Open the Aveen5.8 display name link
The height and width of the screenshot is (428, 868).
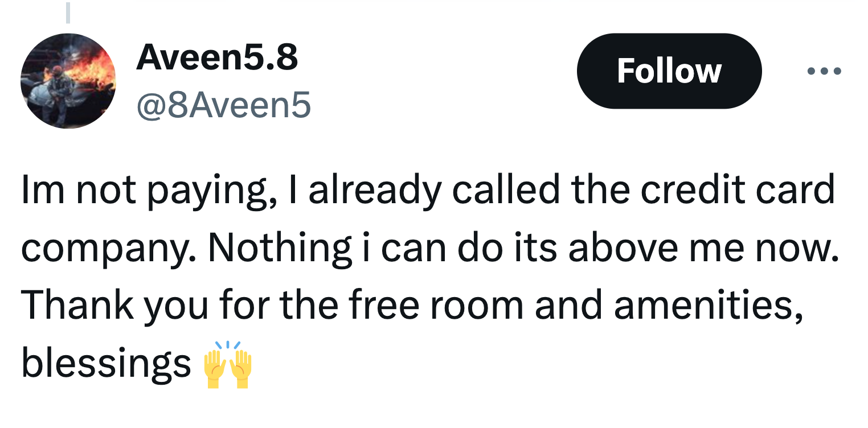click(x=216, y=57)
